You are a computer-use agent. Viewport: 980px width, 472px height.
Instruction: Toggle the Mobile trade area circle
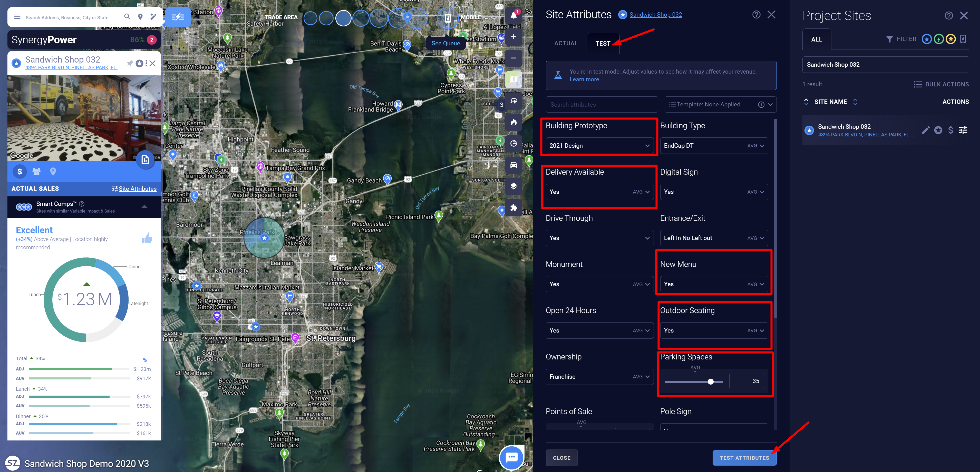448,18
